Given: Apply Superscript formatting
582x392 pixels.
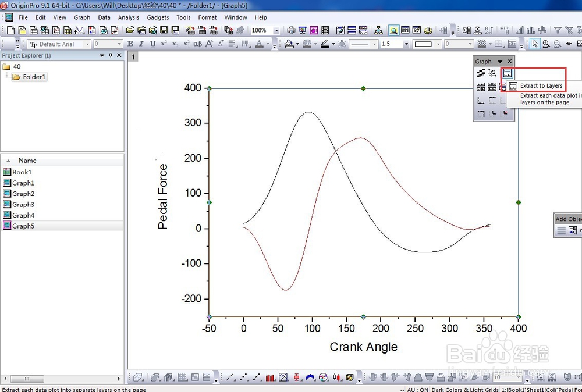Looking at the screenshot, I should [x=164, y=44].
